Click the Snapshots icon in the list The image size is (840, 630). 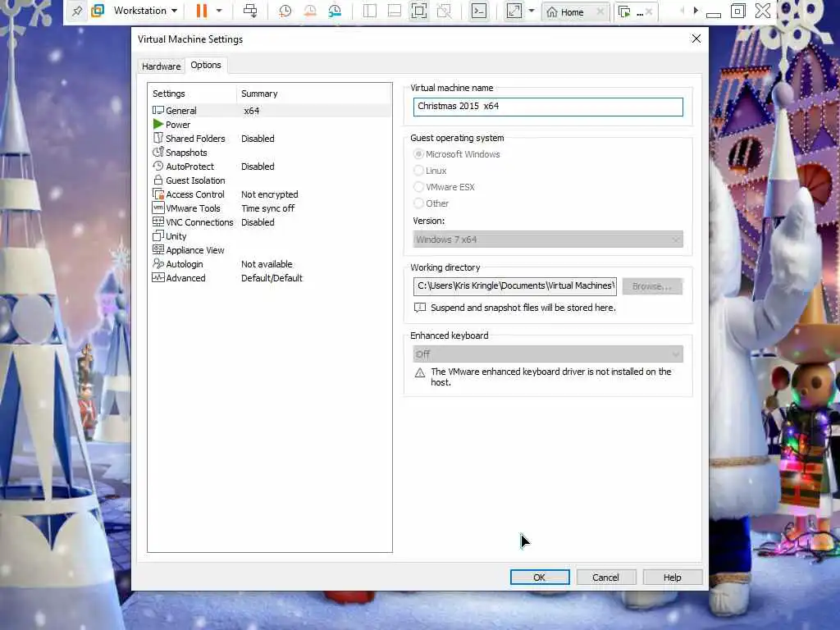pos(158,152)
